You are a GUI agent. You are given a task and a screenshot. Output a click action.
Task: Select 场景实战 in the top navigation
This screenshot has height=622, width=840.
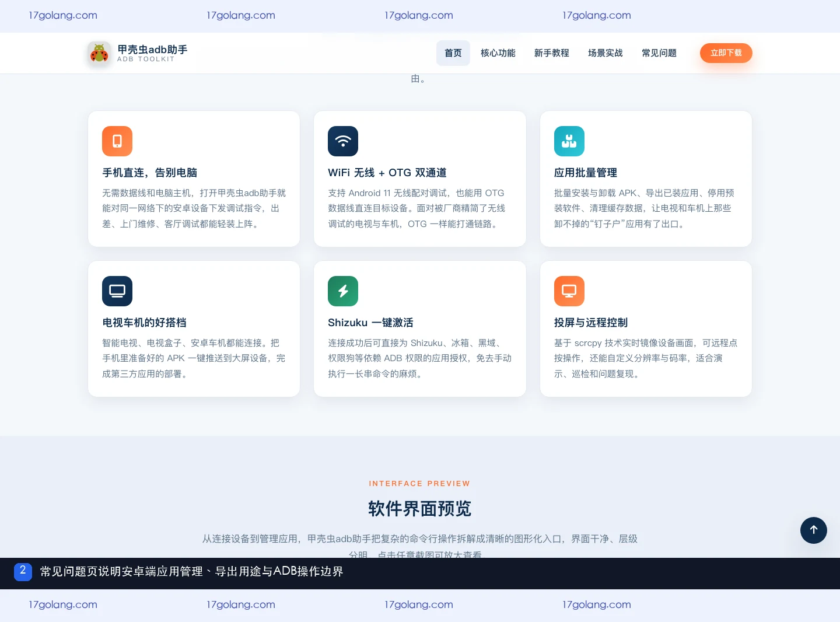pos(605,53)
